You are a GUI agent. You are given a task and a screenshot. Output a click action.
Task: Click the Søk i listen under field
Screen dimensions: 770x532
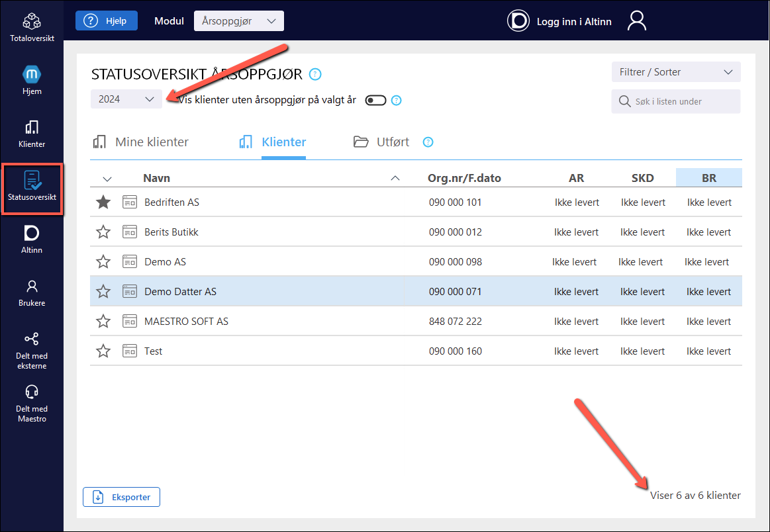(676, 101)
